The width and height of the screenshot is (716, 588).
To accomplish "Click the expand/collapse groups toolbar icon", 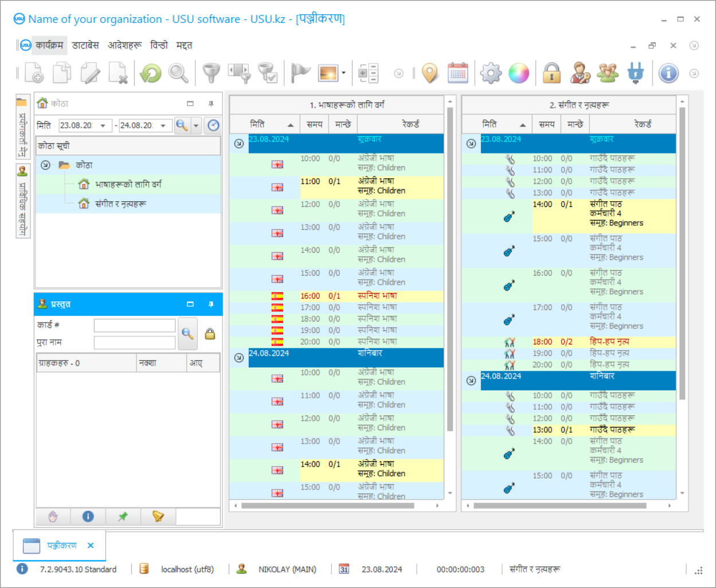I will coord(368,73).
